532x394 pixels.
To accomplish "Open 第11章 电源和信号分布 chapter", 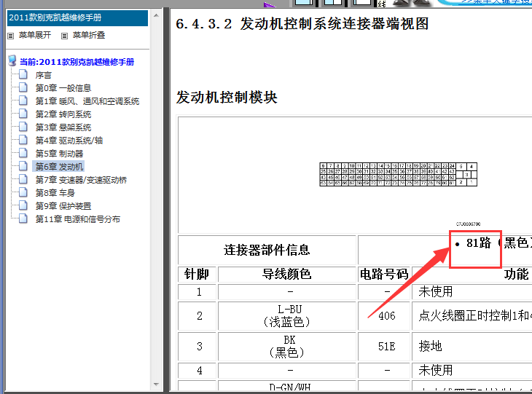I will 78,219.
